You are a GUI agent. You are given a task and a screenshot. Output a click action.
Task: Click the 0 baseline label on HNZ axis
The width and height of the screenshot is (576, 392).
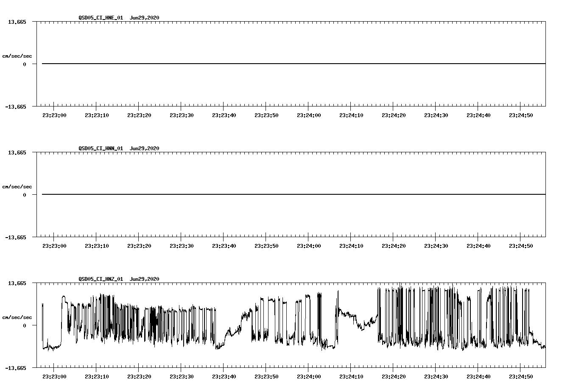25,325
